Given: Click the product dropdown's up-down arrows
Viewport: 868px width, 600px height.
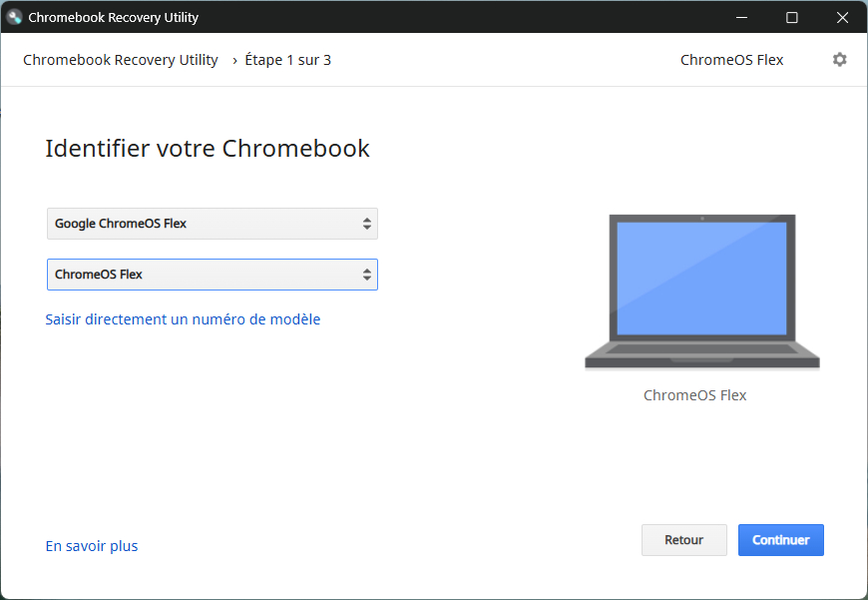Looking at the screenshot, I should (367, 275).
